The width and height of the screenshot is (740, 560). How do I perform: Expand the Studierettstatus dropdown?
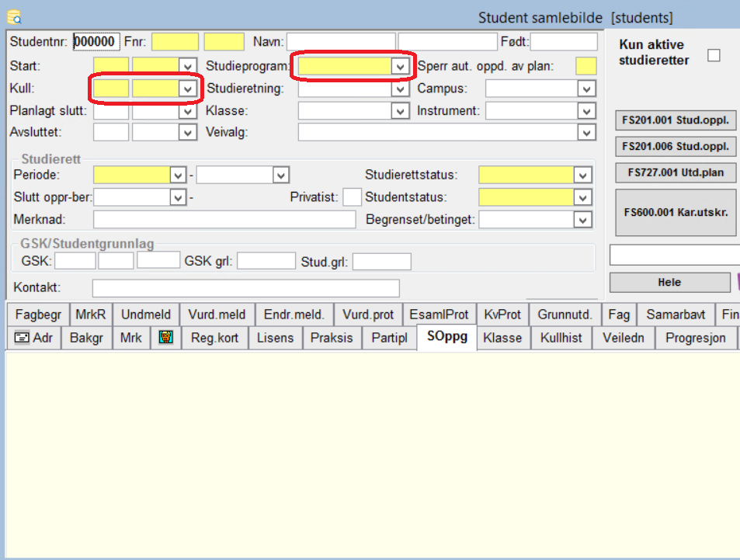[582, 175]
